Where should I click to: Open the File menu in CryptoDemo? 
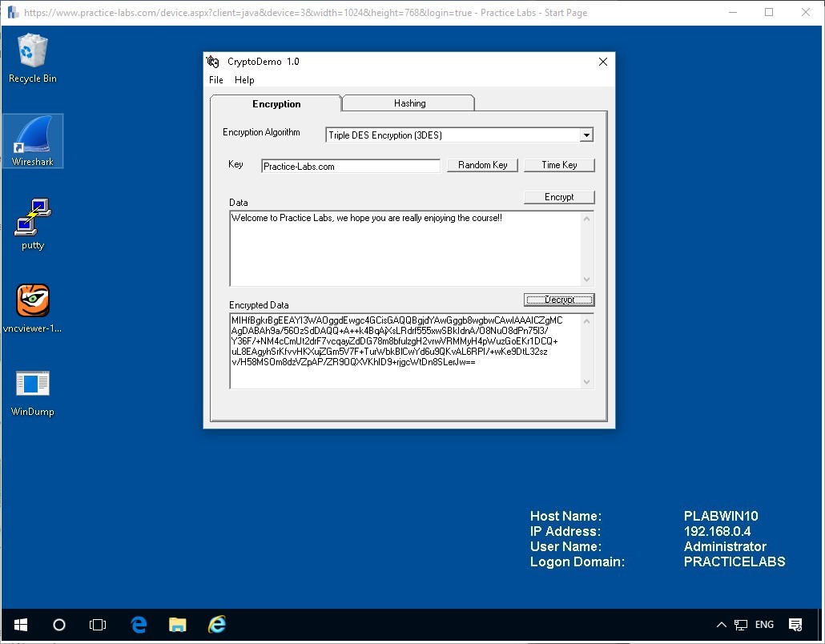(215, 79)
